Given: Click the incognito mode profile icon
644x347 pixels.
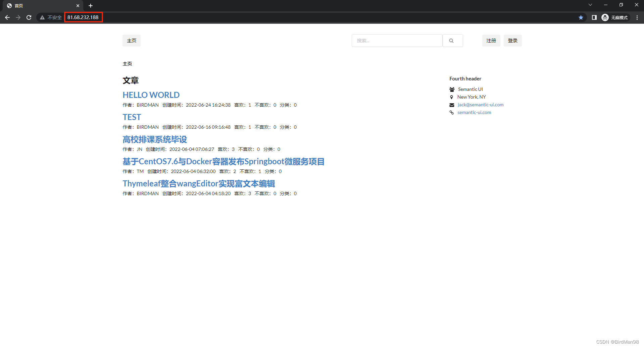Looking at the screenshot, I should click(605, 17).
